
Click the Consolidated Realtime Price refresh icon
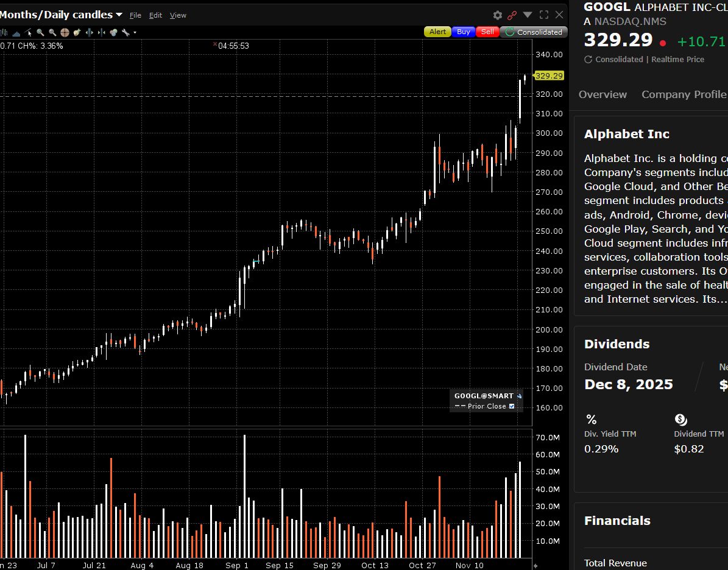click(588, 60)
